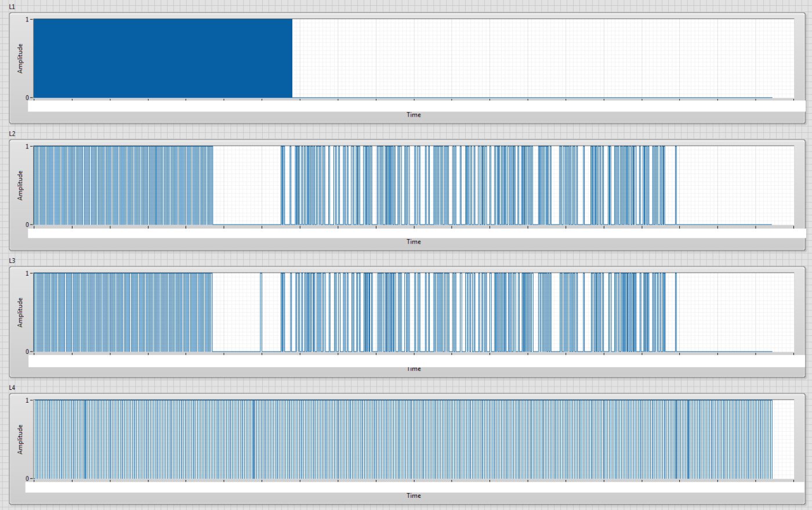Edit the Y-axis maximum value 1 on L3
This screenshot has height=510, width=812.
(27, 273)
